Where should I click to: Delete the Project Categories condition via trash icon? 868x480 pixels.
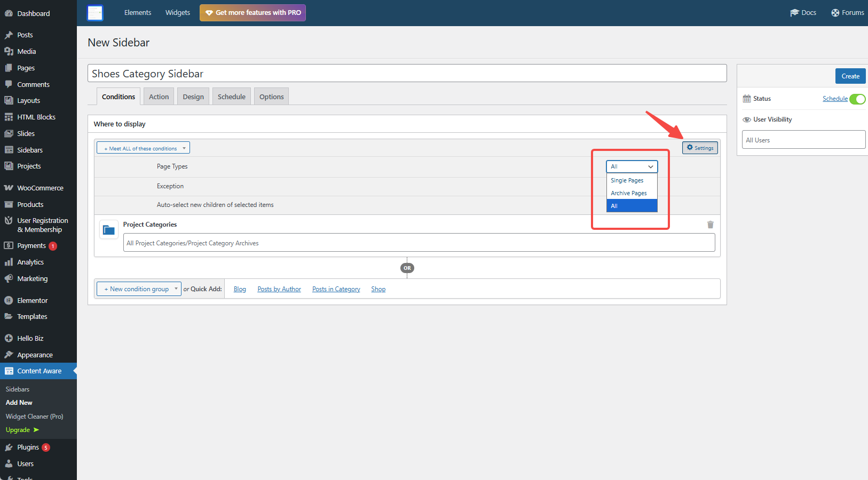[x=710, y=225]
